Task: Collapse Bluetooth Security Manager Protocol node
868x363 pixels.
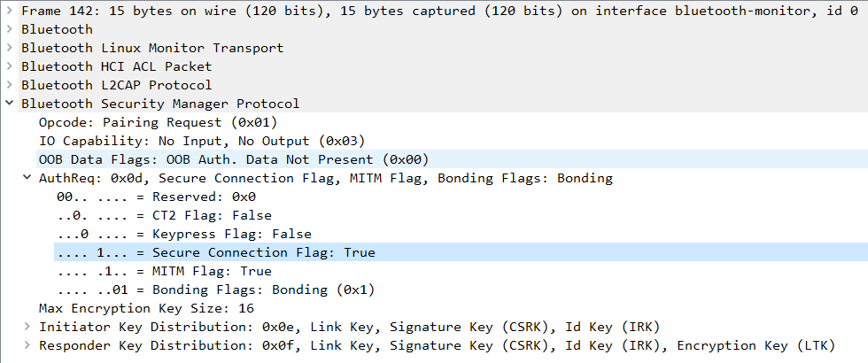Action: coord(10,104)
